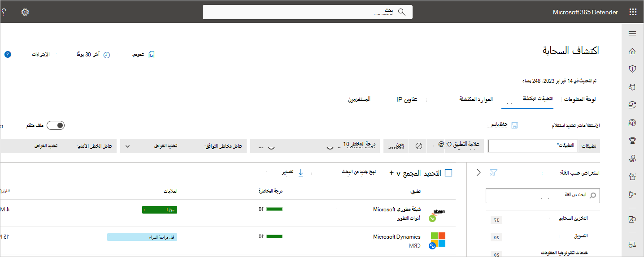
Task: Switch to the التطبيقات المكتشفة discovered apps tab
Action: point(537,99)
